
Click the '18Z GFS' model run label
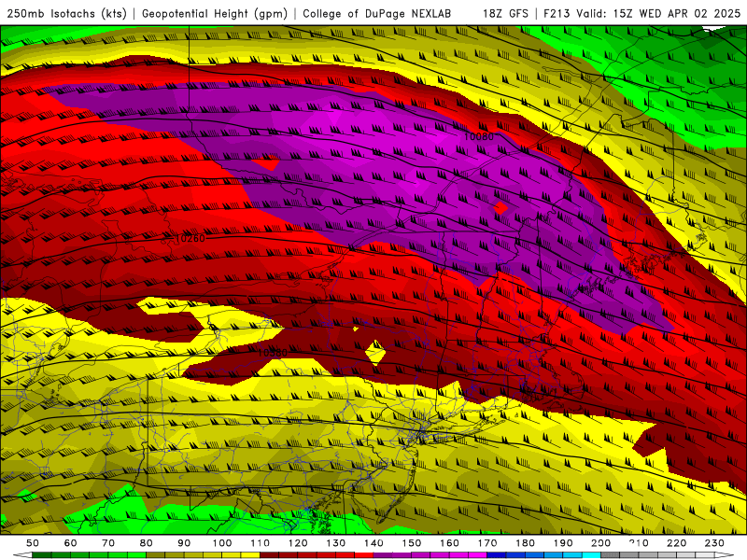pyautogui.click(x=505, y=13)
